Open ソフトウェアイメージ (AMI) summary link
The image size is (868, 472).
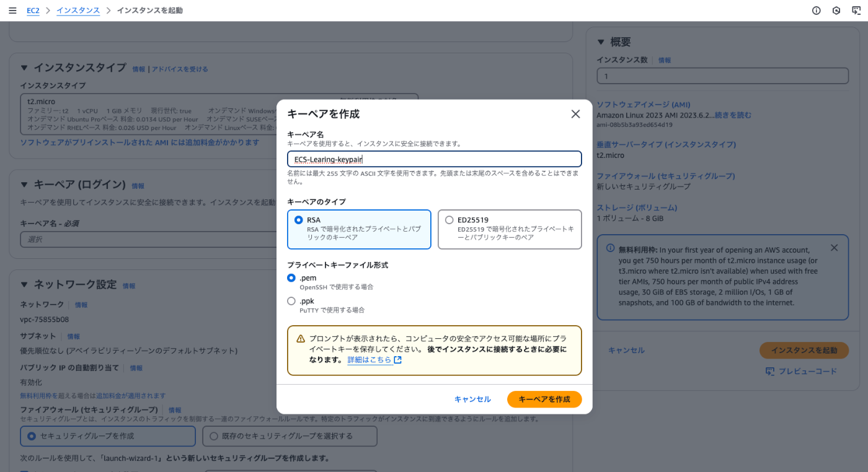(x=643, y=105)
